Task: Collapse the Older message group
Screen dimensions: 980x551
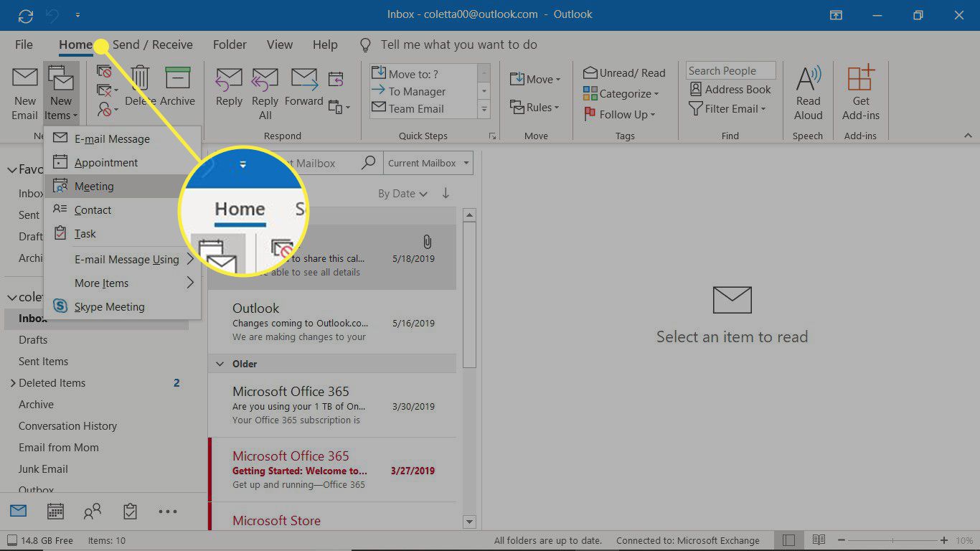Action: 220,364
